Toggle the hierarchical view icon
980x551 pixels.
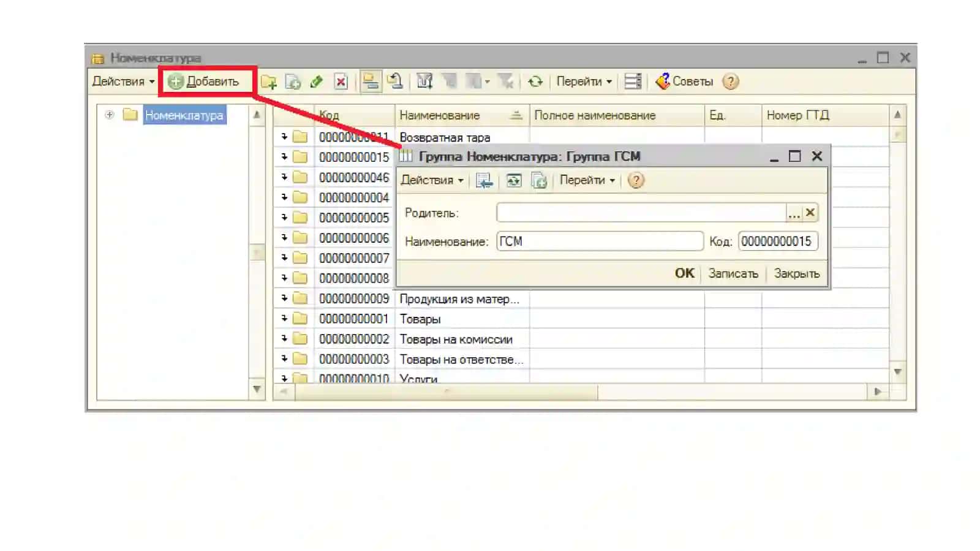(x=371, y=82)
